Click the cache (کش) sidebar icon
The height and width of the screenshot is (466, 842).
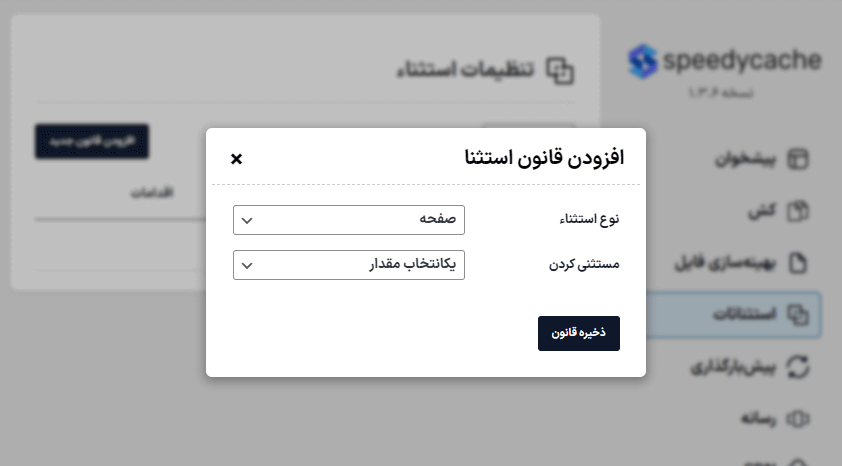point(798,211)
